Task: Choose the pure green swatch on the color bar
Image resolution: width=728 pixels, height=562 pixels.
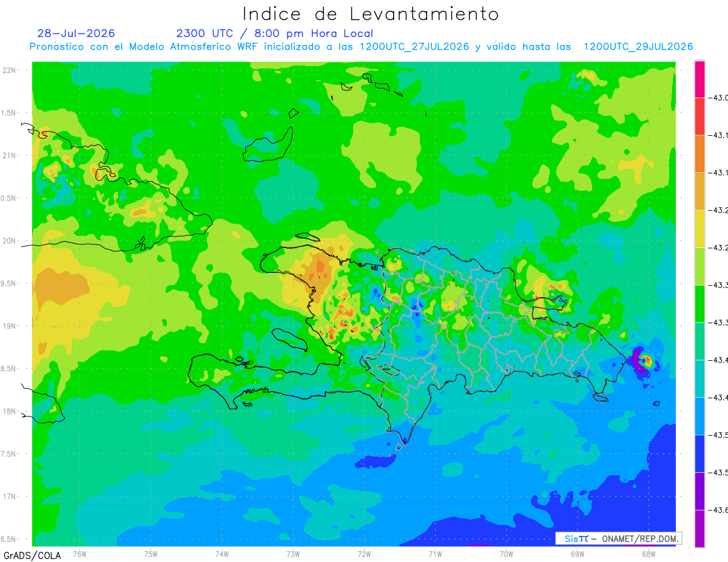Action: click(699, 303)
